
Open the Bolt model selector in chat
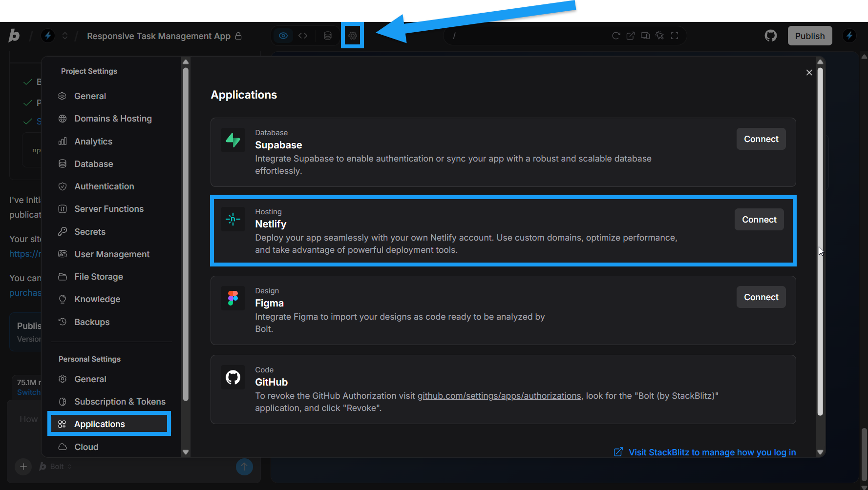tap(56, 467)
